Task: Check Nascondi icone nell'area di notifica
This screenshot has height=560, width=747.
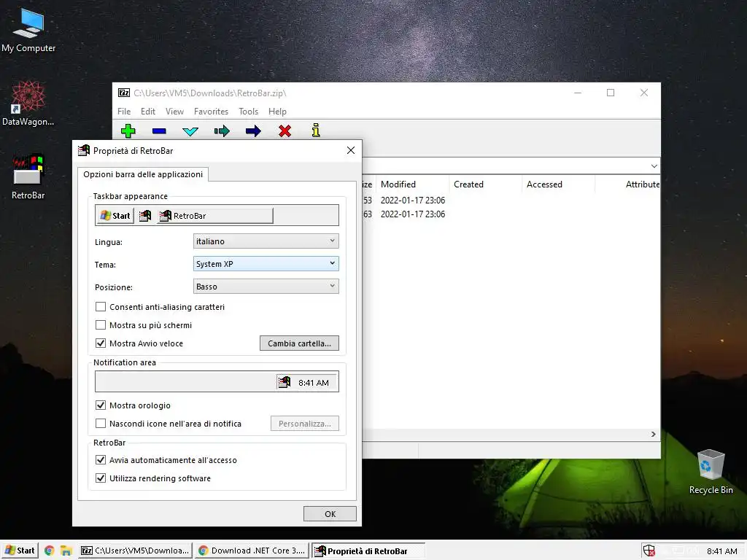Action: (101, 424)
